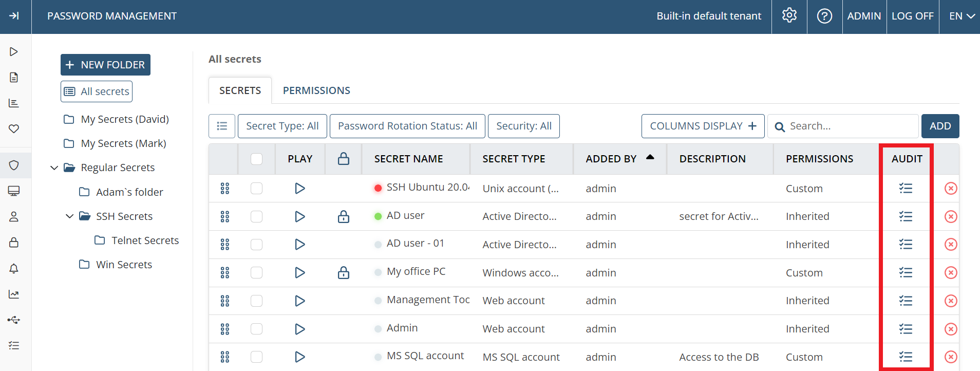Click drag handle of Admin secret row
This screenshot has width=980, height=371.
click(x=224, y=329)
